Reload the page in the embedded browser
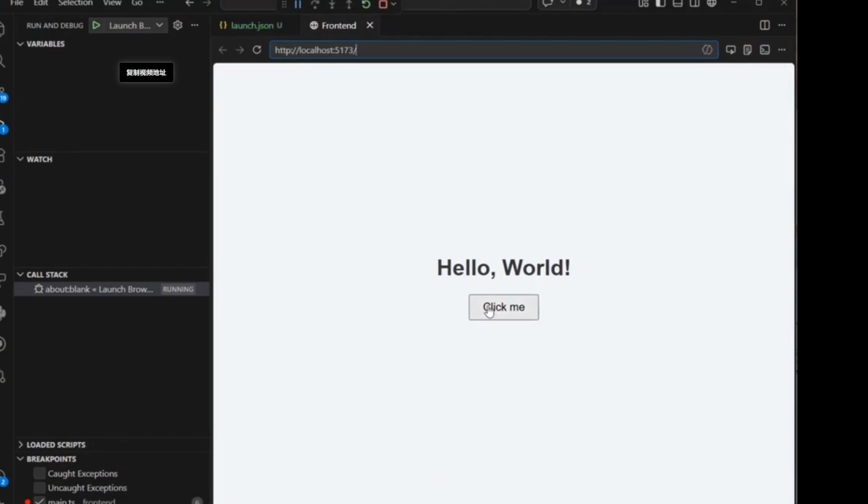This screenshot has height=504, width=868. click(x=256, y=49)
